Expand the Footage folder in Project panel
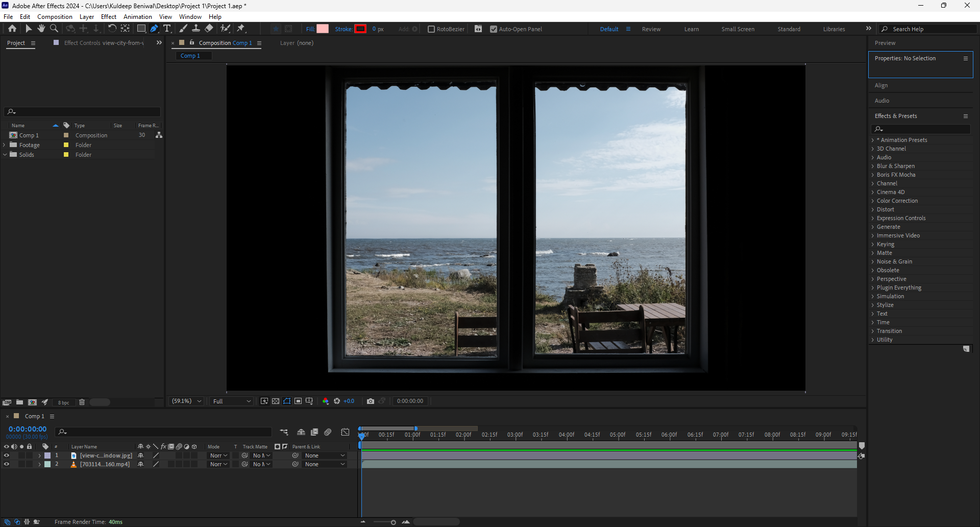 [5, 145]
